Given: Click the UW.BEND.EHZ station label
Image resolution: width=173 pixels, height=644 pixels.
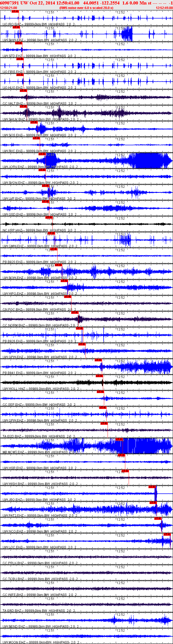Looking at the screenshot, I should tap(14, 627).
